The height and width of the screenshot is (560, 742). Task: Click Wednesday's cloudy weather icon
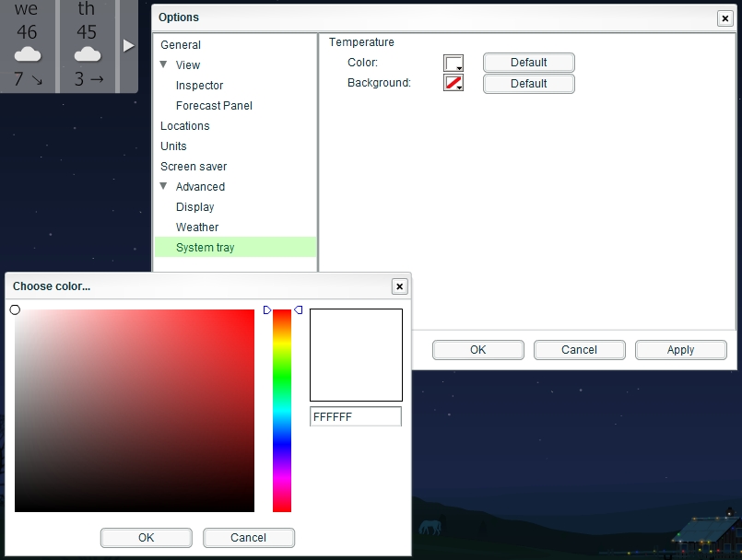click(x=27, y=52)
